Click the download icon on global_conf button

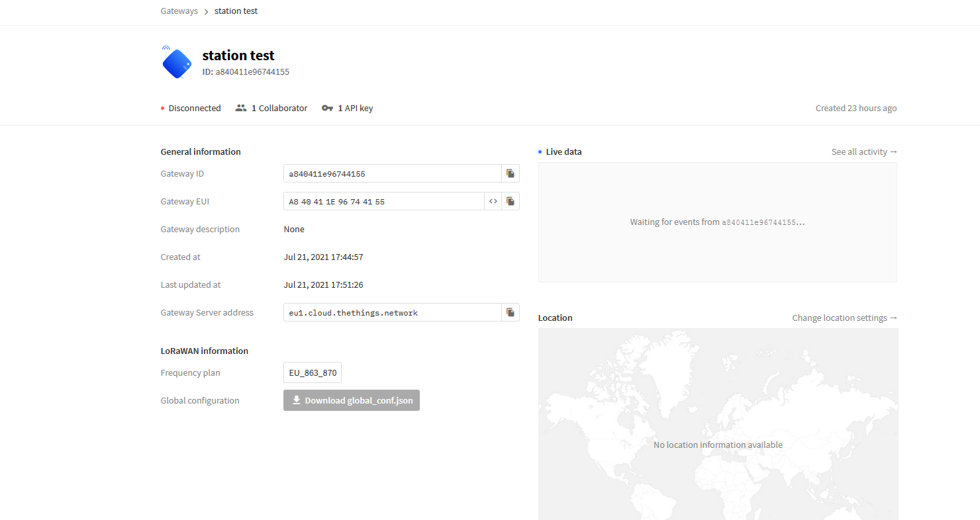click(297, 400)
